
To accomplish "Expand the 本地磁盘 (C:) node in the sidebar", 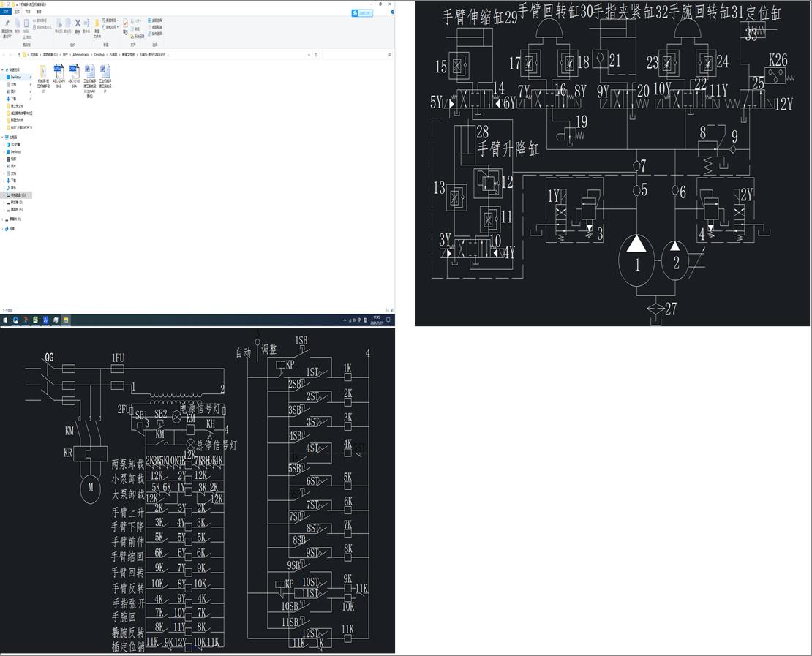I will [x=4, y=195].
